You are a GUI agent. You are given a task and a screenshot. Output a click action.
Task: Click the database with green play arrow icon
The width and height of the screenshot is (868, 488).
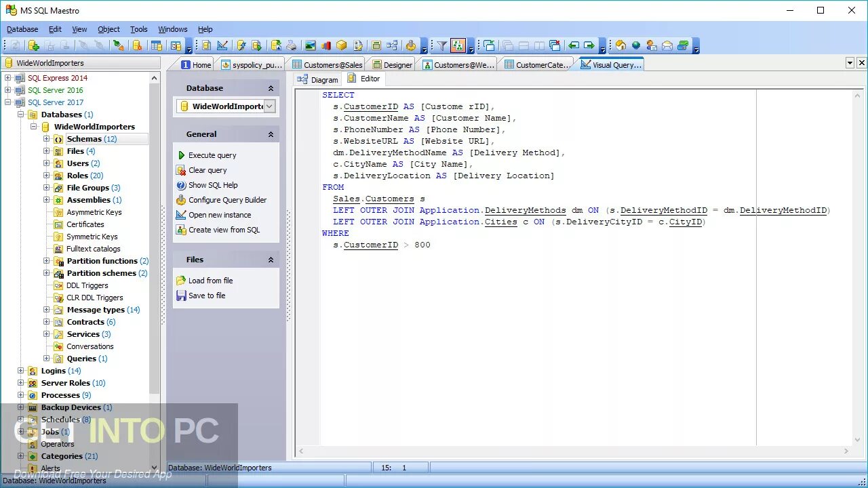pyautogui.click(x=256, y=45)
